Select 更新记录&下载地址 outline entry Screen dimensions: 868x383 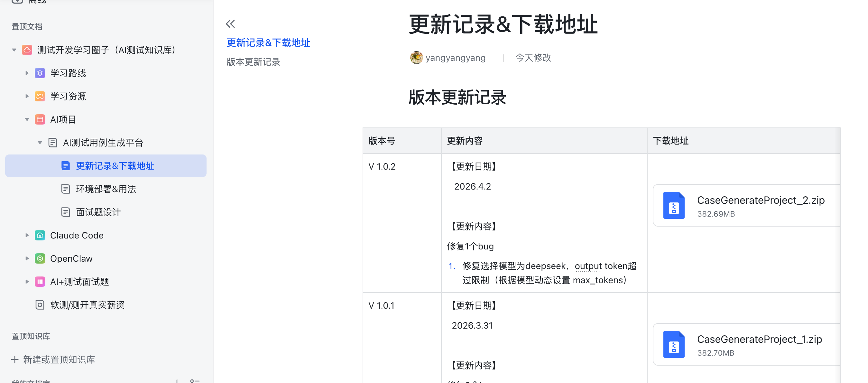coord(268,42)
